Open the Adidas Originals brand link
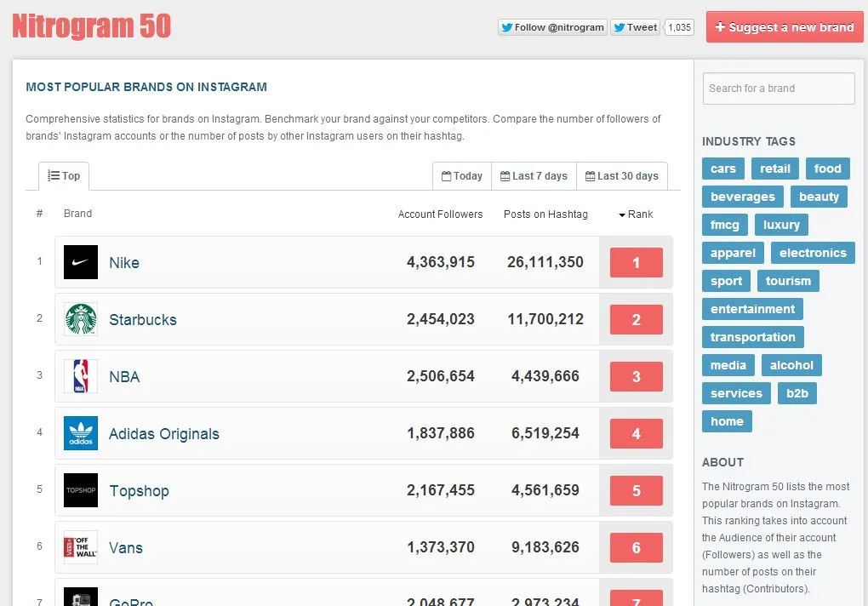 [164, 434]
